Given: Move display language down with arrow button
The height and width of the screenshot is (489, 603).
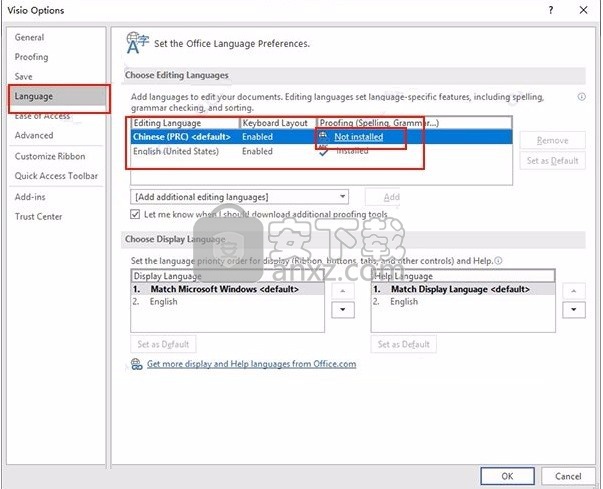Looking at the screenshot, I should point(343,309).
